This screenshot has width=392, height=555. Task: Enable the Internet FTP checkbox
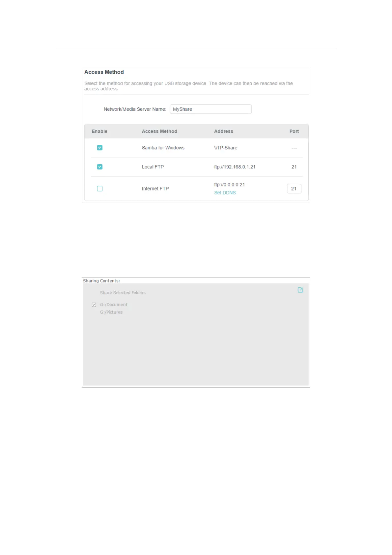[100, 189]
